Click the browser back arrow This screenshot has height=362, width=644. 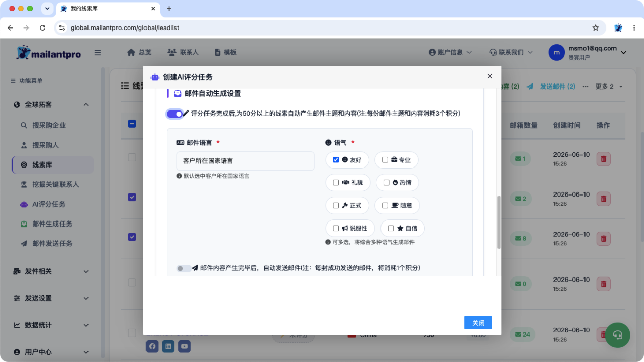pos(11,28)
